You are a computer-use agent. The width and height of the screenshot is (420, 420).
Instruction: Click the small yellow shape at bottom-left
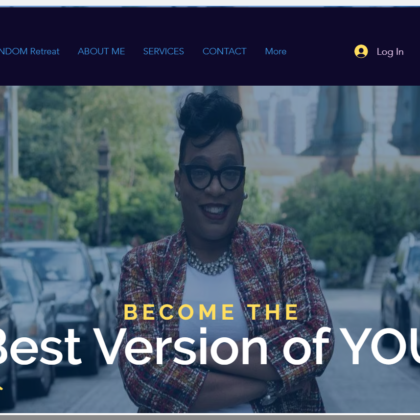(1, 388)
